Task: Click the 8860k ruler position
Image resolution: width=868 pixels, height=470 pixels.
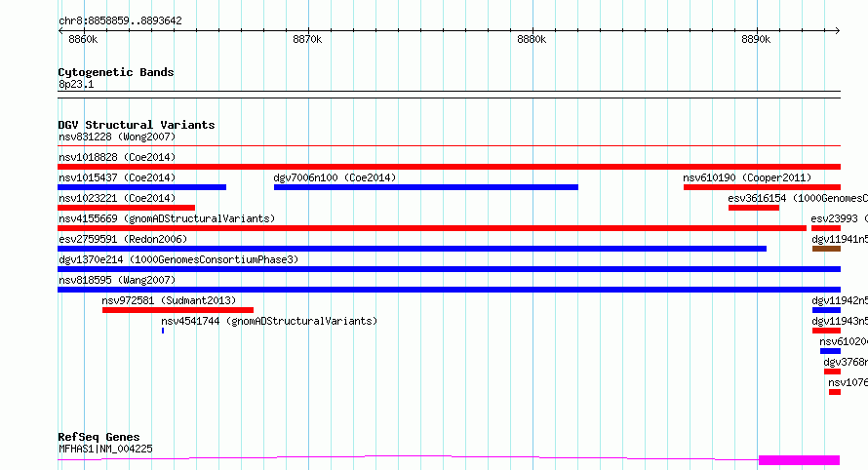Action: point(83,39)
